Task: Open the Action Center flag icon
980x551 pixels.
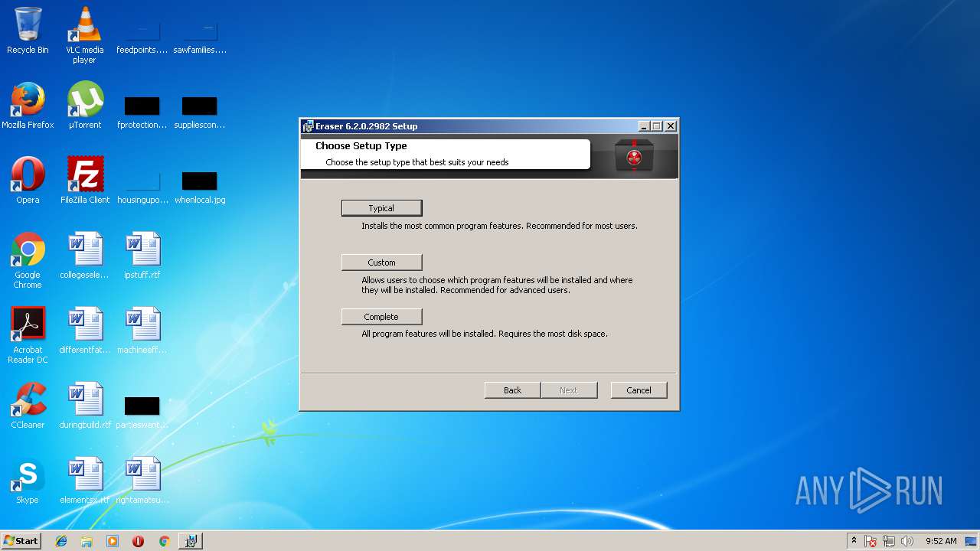Action: [871, 541]
